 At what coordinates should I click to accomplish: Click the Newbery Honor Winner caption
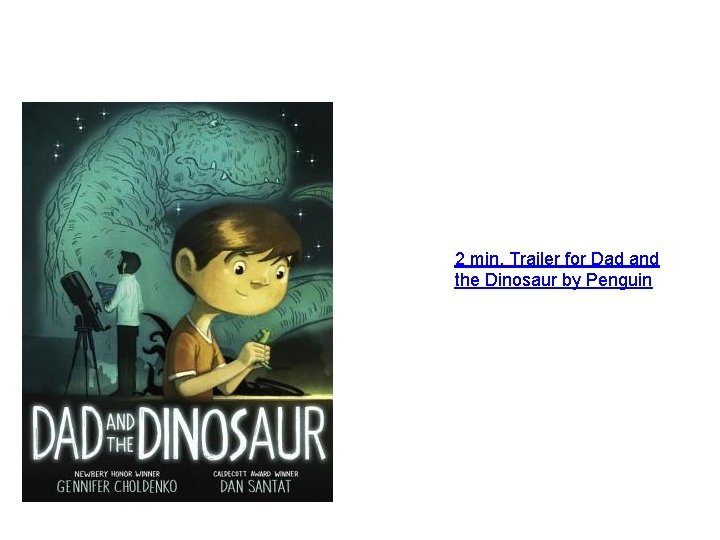(117, 473)
